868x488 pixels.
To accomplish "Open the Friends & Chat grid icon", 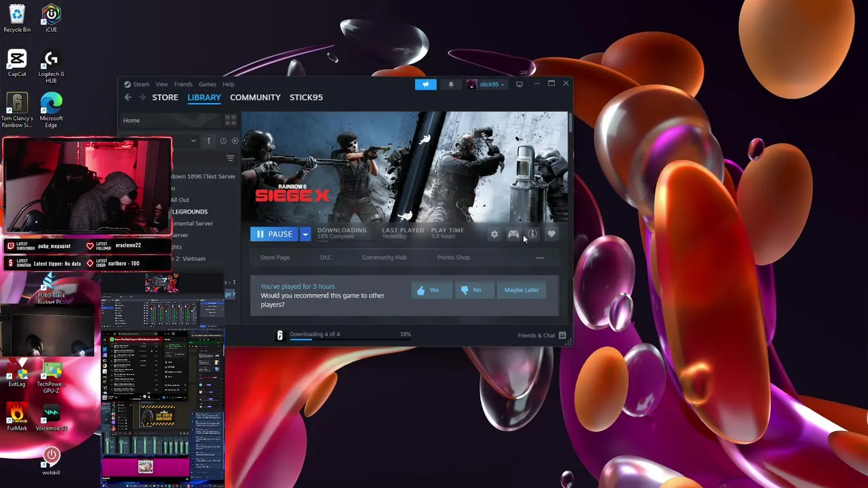I will point(562,335).
